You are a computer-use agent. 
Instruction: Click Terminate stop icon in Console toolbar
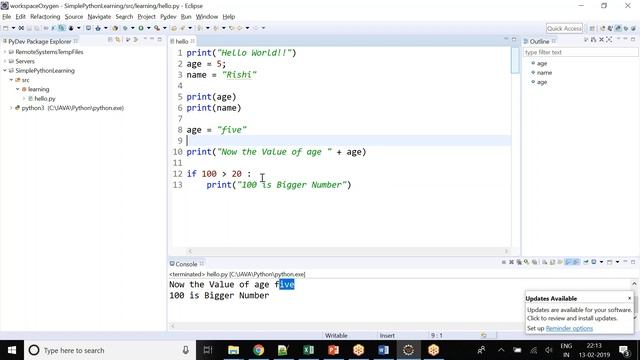[x=504, y=262]
